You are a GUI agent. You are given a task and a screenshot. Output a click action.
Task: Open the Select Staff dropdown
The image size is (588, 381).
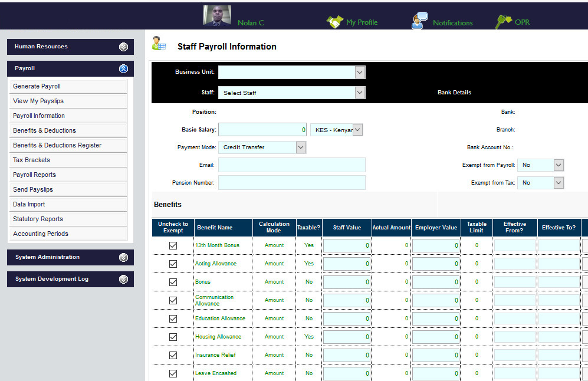pyautogui.click(x=359, y=93)
